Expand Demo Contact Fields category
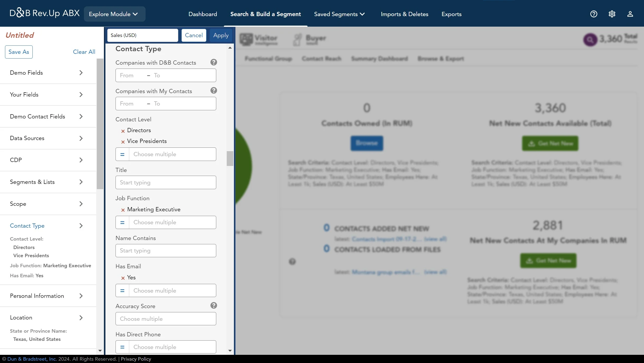The width and height of the screenshot is (644, 363). tap(48, 116)
